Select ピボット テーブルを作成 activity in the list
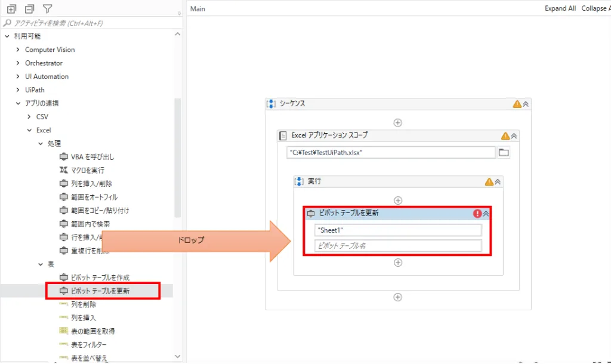 tap(100, 277)
